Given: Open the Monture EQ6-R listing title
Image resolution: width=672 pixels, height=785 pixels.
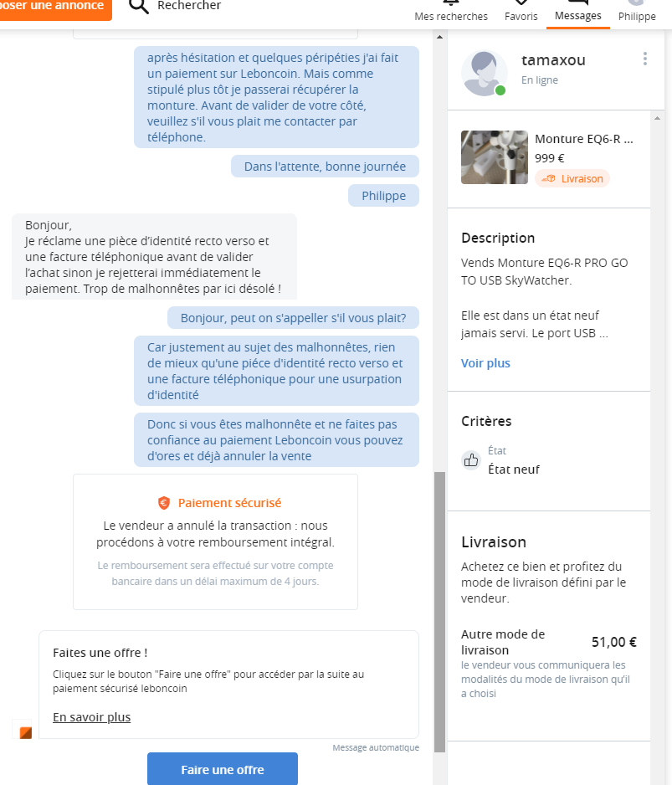Looking at the screenshot, I should [x=583, y=139].
